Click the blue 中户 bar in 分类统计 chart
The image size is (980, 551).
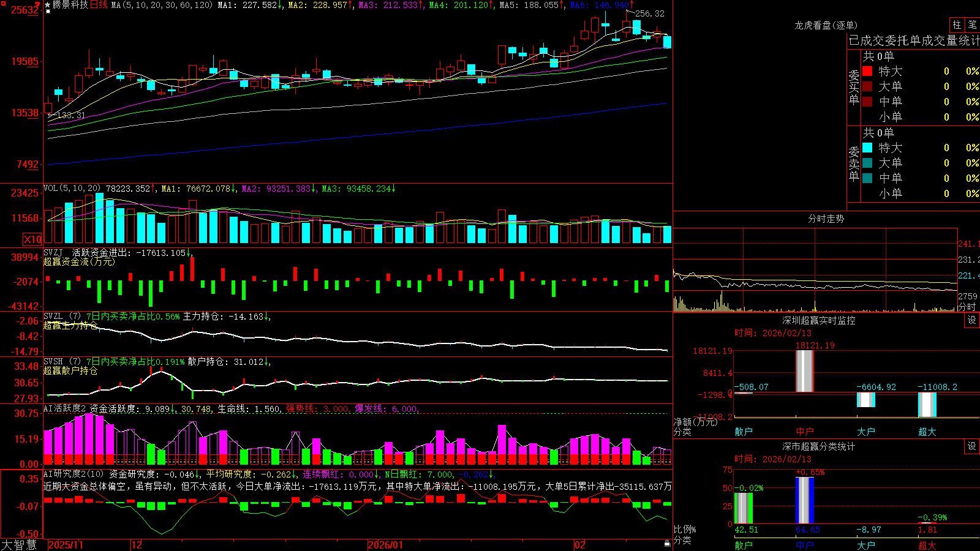805,500
